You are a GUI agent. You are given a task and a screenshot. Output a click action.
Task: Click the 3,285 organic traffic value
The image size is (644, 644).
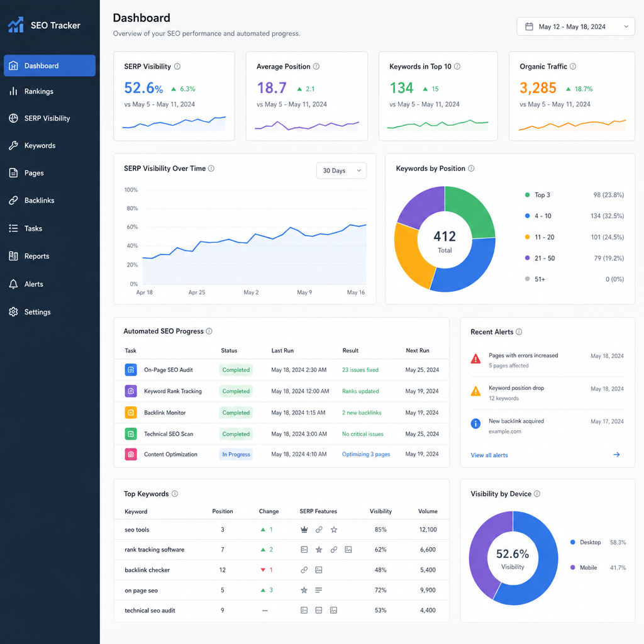coord(538,88)
